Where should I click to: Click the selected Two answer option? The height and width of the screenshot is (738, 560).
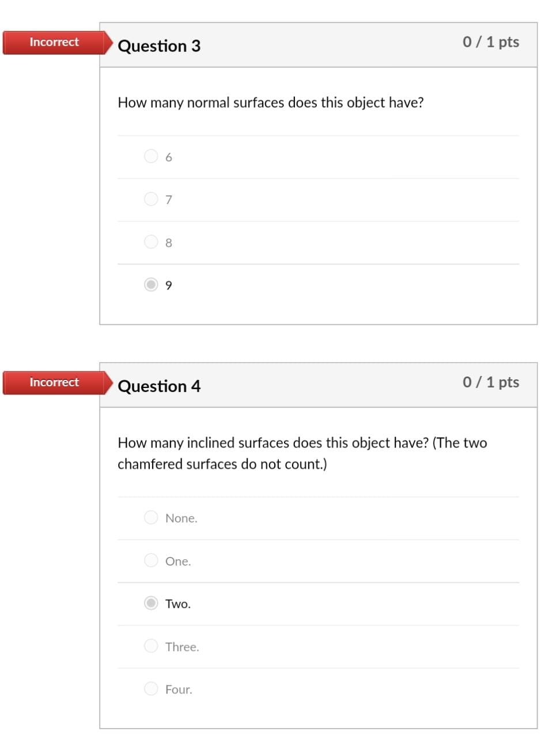[151, 603]
